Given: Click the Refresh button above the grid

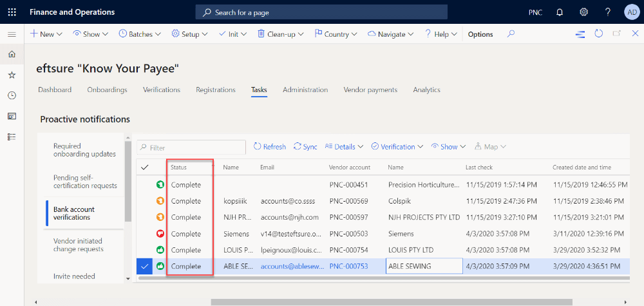Looking at the screenshot, I should point(270,147).
